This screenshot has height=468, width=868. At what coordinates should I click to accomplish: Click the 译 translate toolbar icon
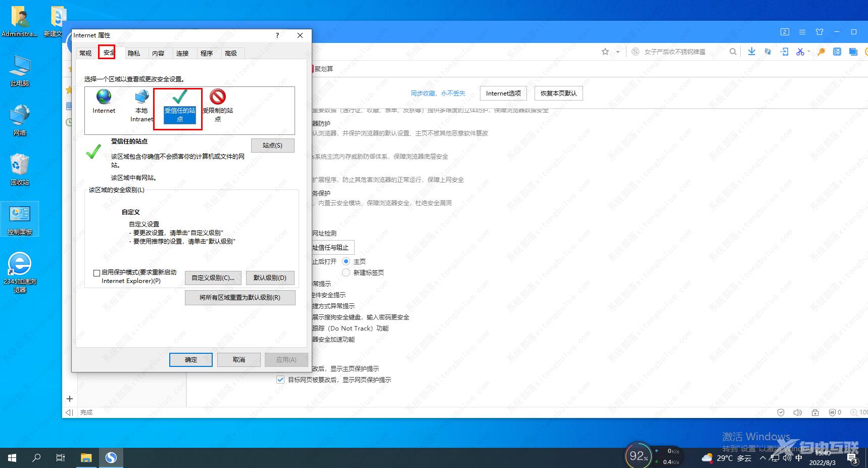pos(837,52)
